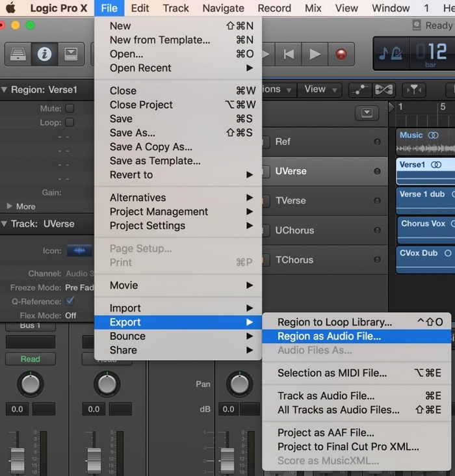Click the Freeze Mode Pre Fader value
The width and height of the screenshot is (455, 476).
(x=79, y=287)
